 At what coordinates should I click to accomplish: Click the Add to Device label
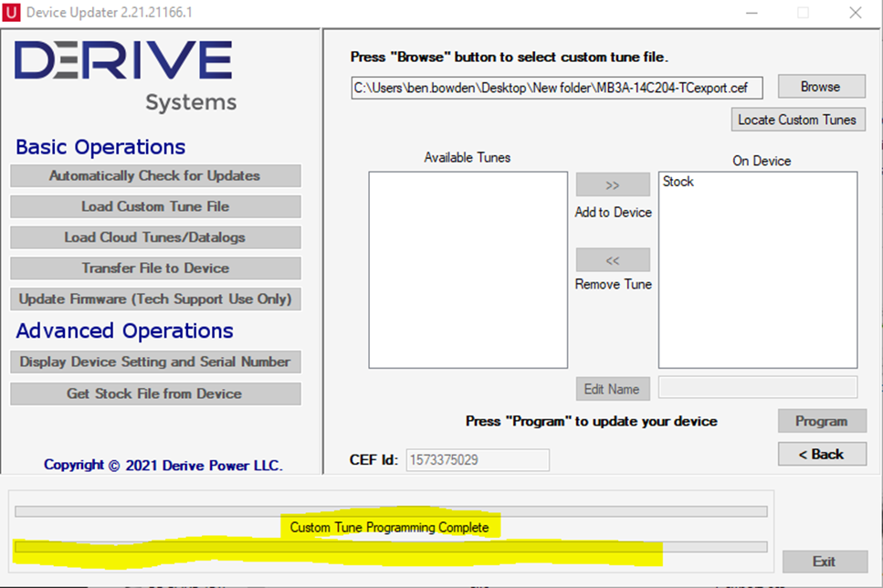[614, 213]
